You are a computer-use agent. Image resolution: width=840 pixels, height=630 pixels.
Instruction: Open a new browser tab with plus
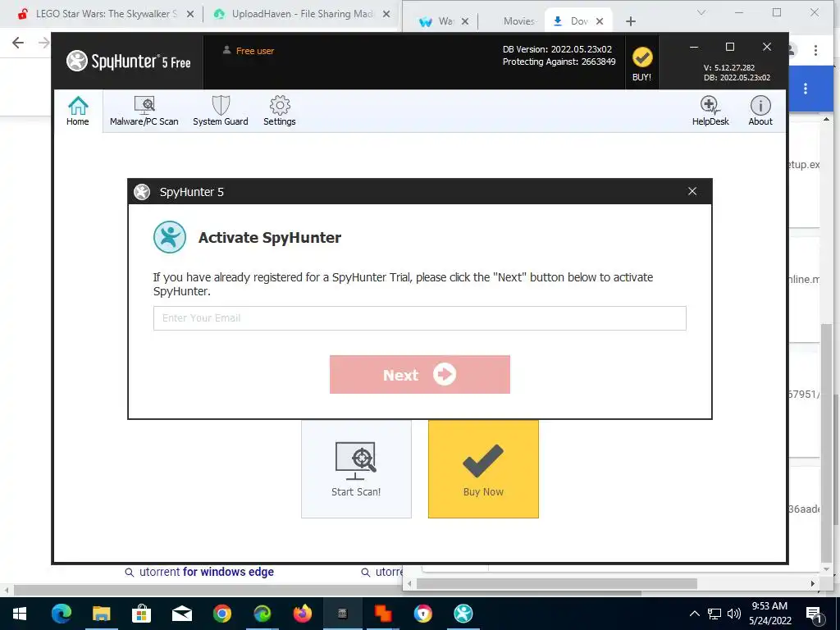(x=631, y=21)
